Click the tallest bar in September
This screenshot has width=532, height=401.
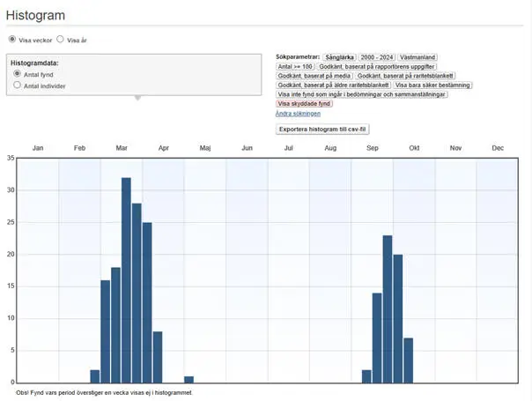(x=387, y=308)
